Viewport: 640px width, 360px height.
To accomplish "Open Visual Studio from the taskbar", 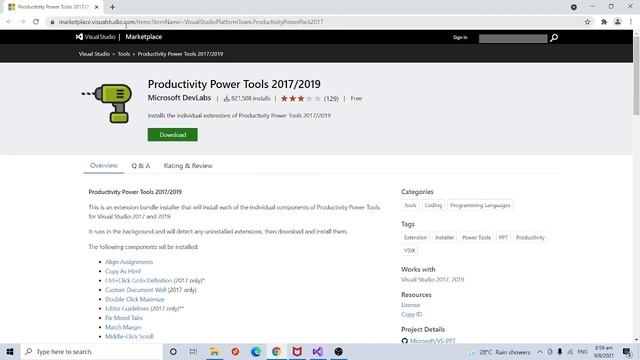I will 318,351.
